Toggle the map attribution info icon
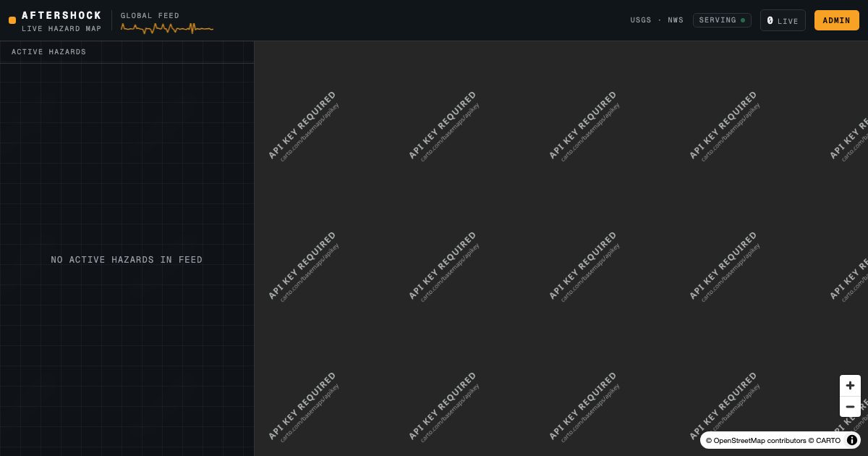 click(x=852, y=440)
